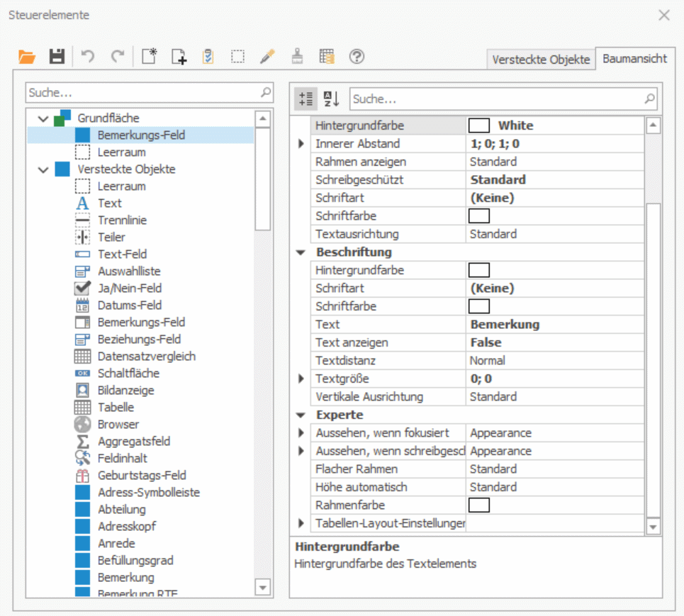684x616 pixels.
Task: Switch properties to categorized view
Action: (305, 99)
